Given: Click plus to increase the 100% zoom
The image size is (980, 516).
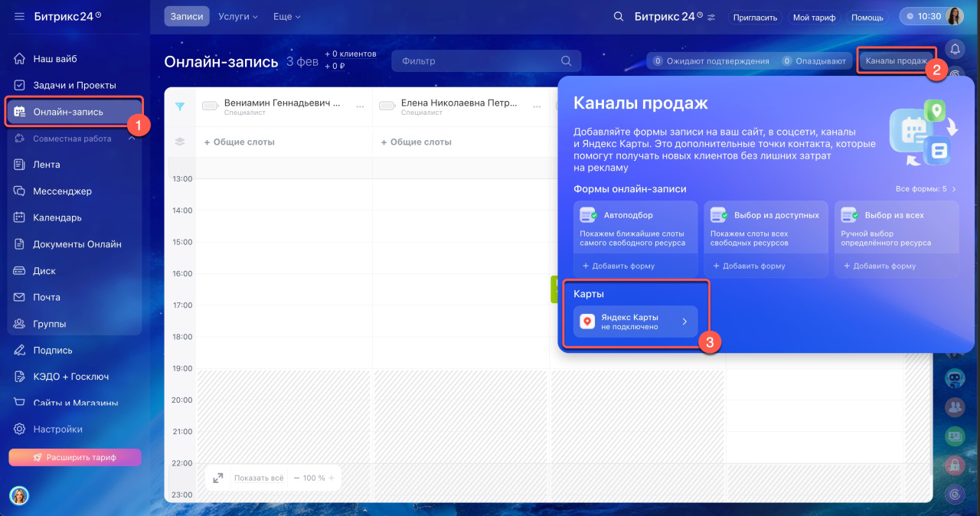Looking at the screenshot, I should [x=332, y=478].
